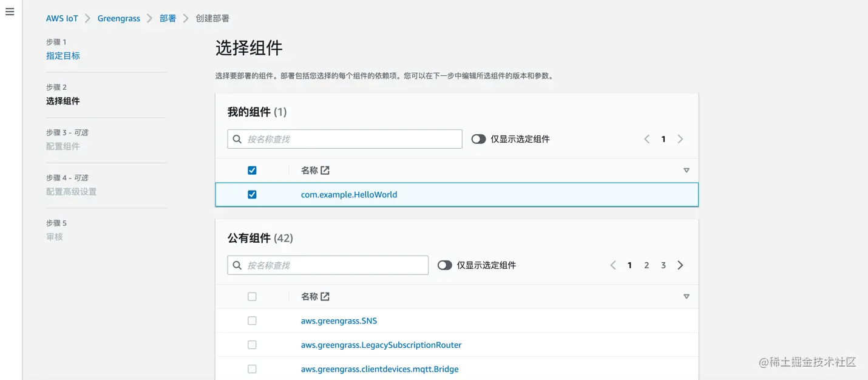Select step 3 配置组件 in sidebar
Screen dimensions: 868x380
pyautogui.click(x=63, y=146)
